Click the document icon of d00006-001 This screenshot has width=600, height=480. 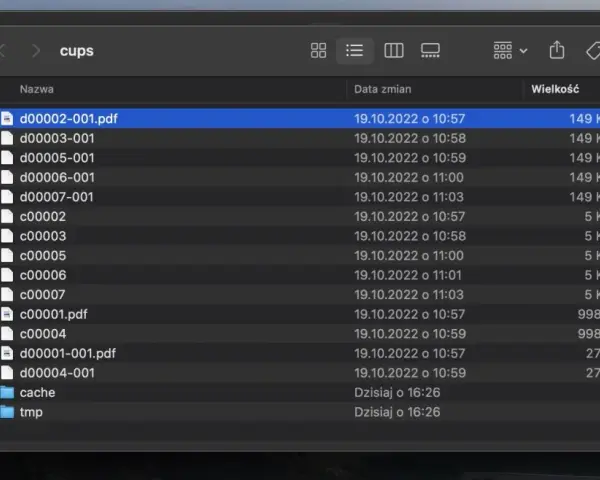(x=7, y=177)
